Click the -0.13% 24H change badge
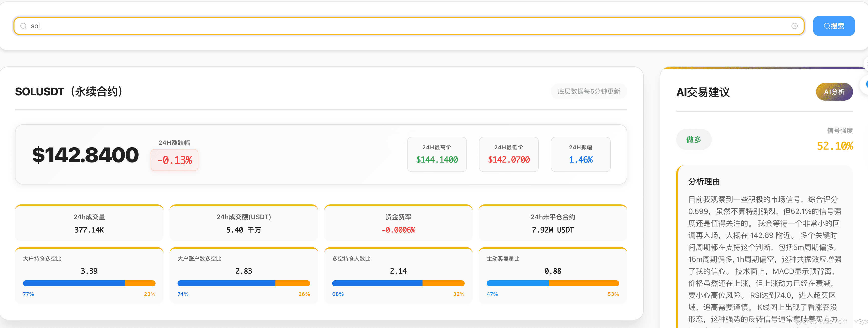Image resolution: width=868 pixels, height=328 pixels. pyautogui.click(x=174, y=160)
